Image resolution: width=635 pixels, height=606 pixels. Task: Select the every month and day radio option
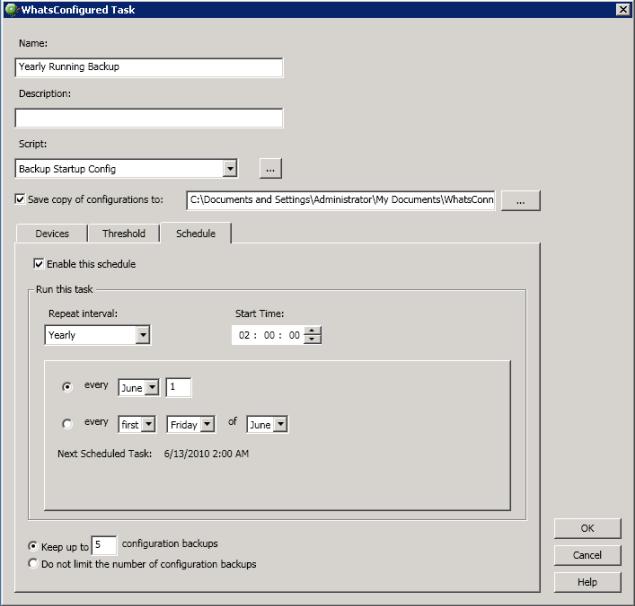(x=67, y=387)
